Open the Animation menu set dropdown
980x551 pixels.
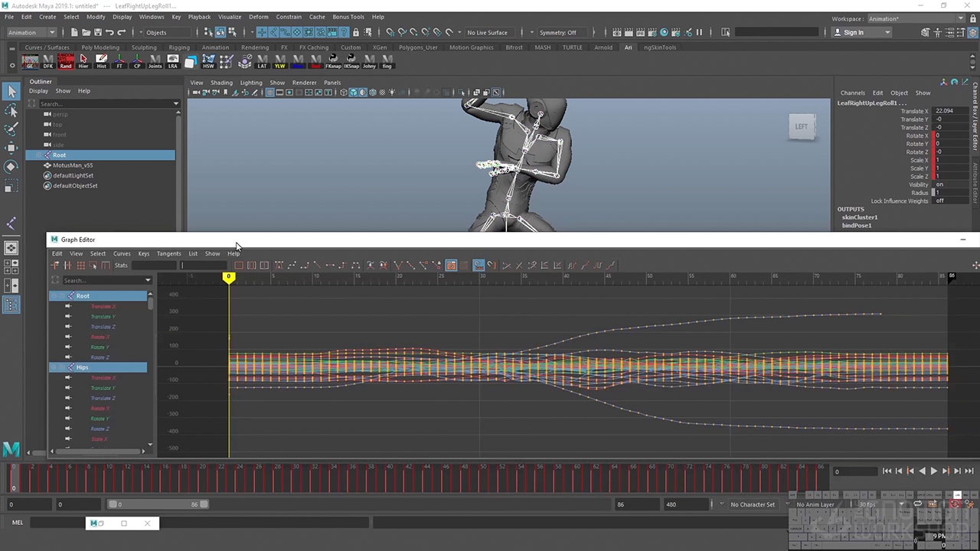pos(31,32)
